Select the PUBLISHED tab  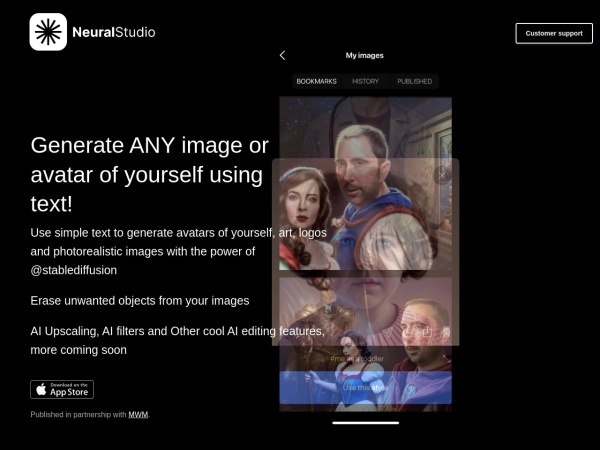[x=414, y=81]
